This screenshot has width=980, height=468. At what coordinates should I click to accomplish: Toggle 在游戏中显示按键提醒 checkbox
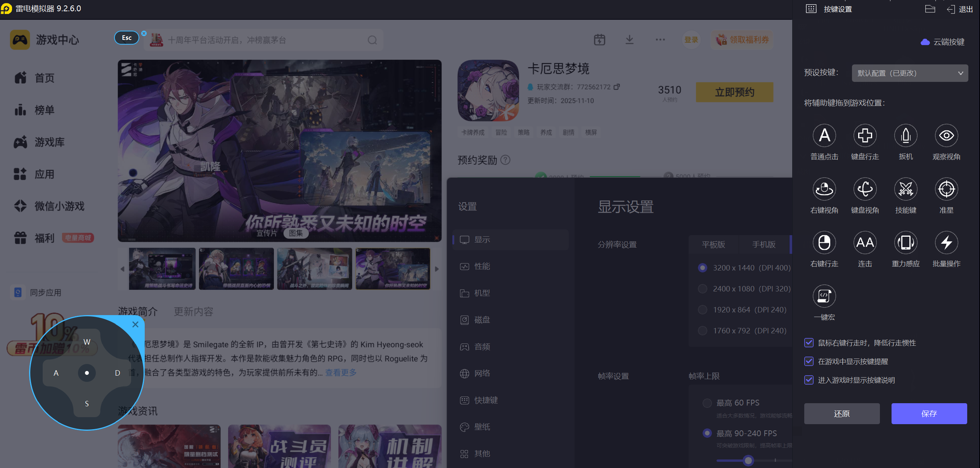(x=809, y=361)
